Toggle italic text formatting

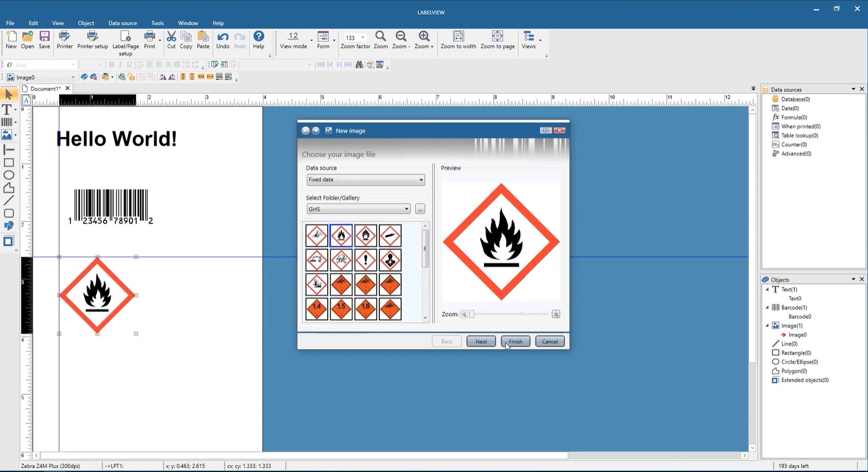pos(120,64)
